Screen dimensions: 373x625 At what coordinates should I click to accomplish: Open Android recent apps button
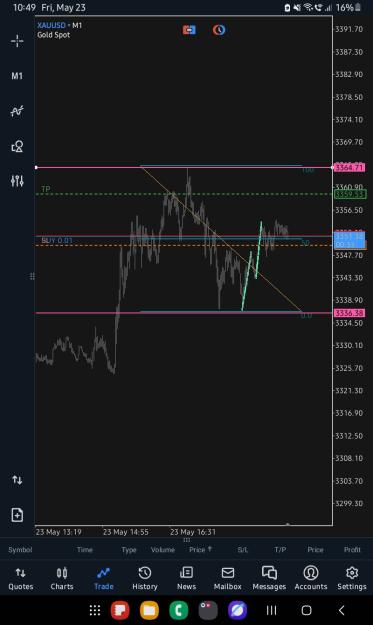pos(271,610)
